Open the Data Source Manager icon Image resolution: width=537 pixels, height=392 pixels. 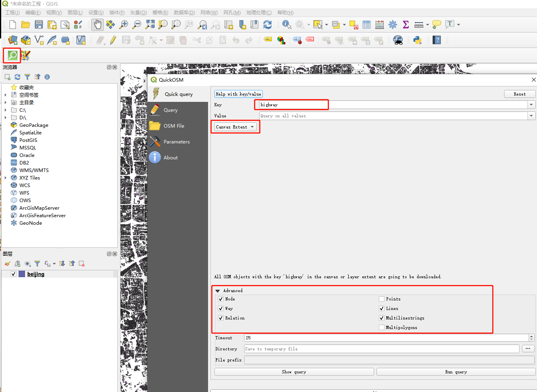click(13, 40)
